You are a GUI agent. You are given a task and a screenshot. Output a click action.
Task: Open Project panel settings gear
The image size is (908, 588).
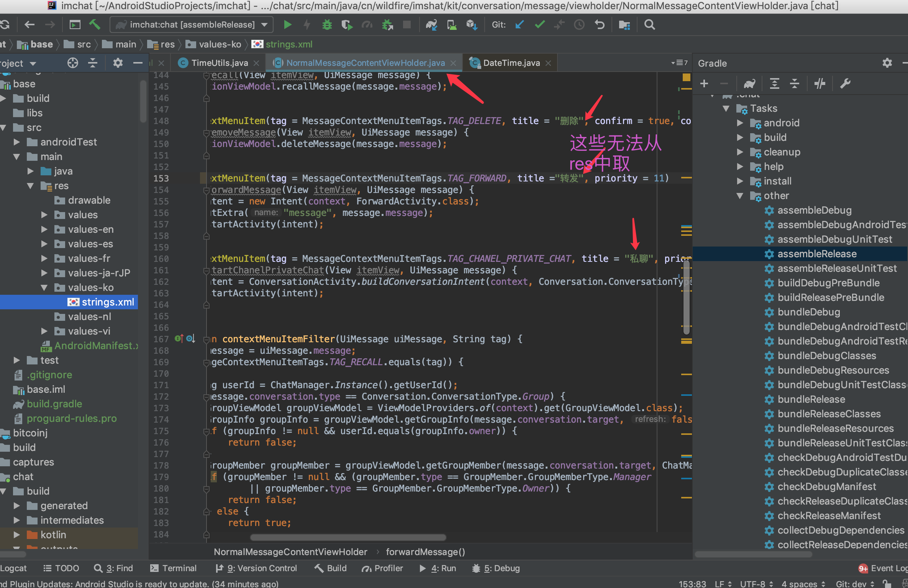pos(118,63)
